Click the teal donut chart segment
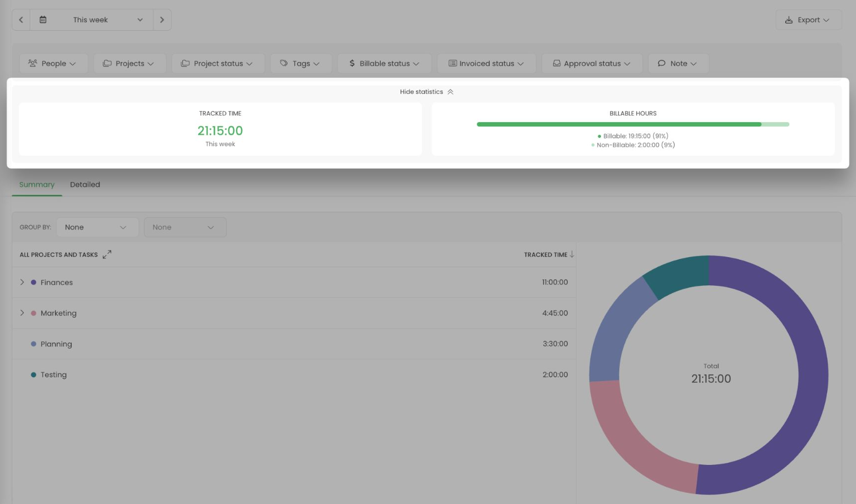The width and height of the screenshot is (856, 504). pos(678,275)
